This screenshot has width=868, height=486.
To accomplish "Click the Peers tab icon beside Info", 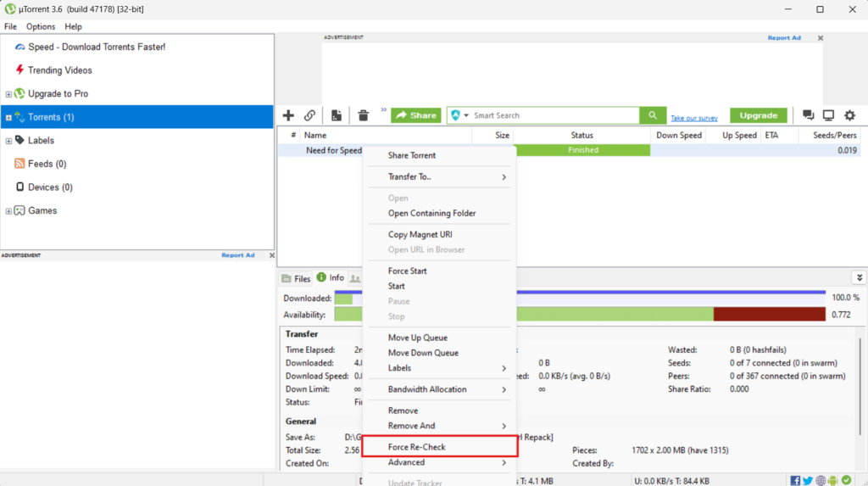I will [x=355, y=278].
